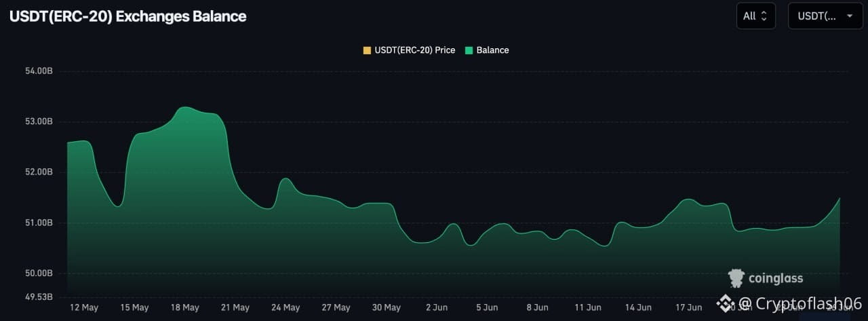
Task: Toggle the Balance legend series
Action: coord(486,50)
